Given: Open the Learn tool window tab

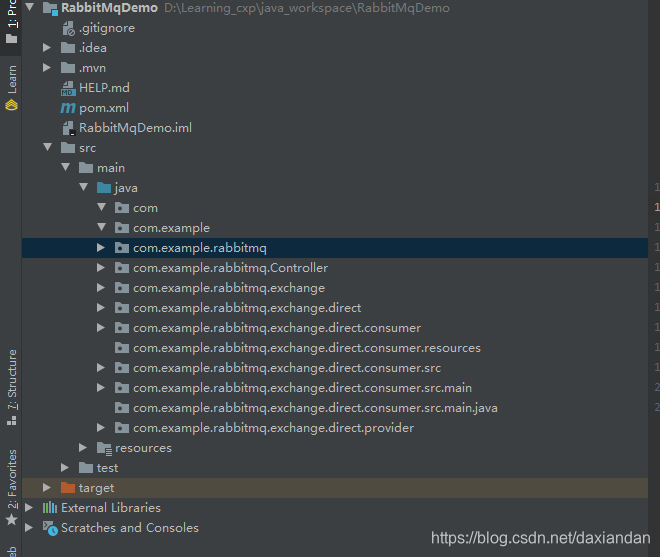Looking at the screenshot, I should pyautogui.click(x=12, y=87).
